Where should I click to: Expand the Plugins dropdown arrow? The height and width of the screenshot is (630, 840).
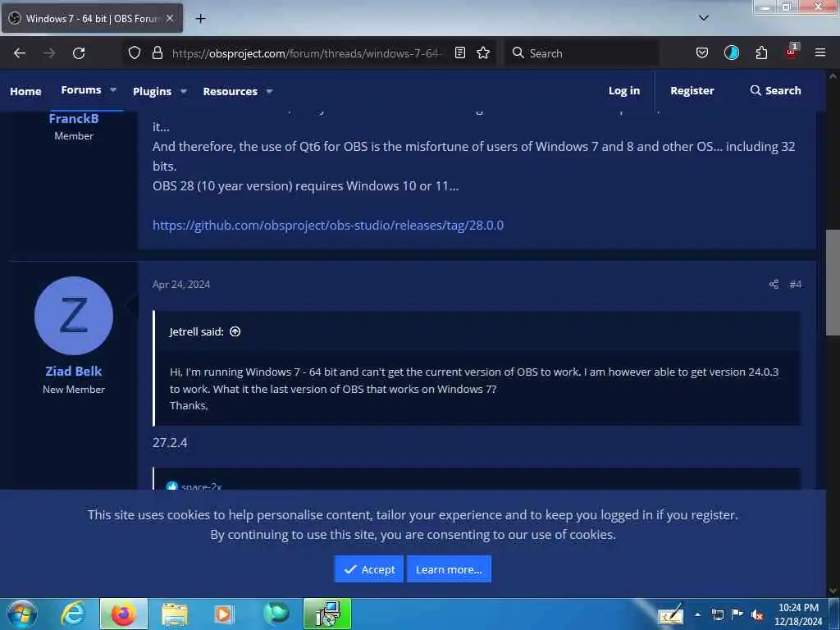(x=184, y=92)
